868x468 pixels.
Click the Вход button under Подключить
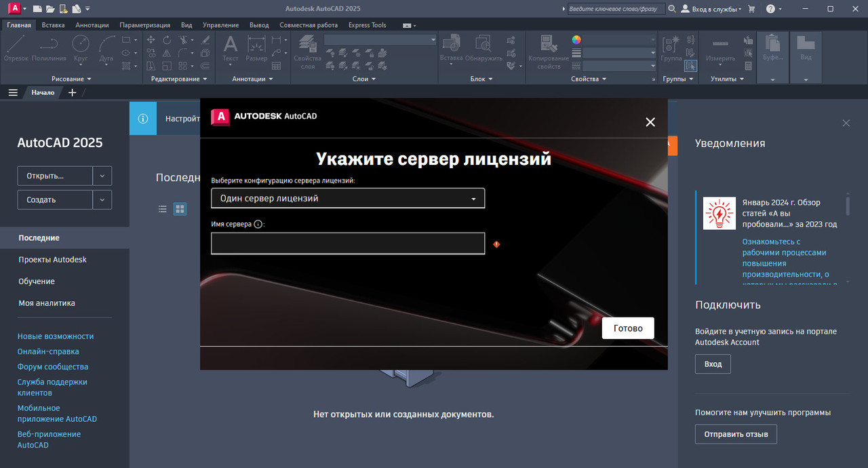(x=713, y=364)
